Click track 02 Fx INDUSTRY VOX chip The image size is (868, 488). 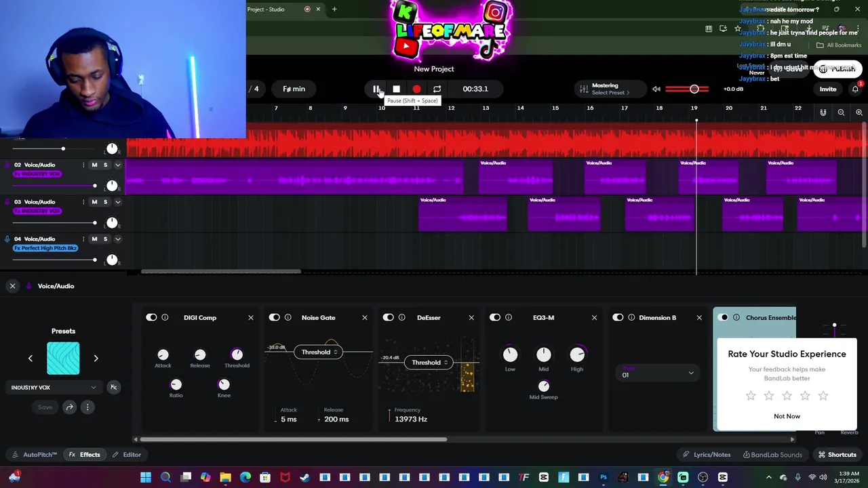click(37, 174)
